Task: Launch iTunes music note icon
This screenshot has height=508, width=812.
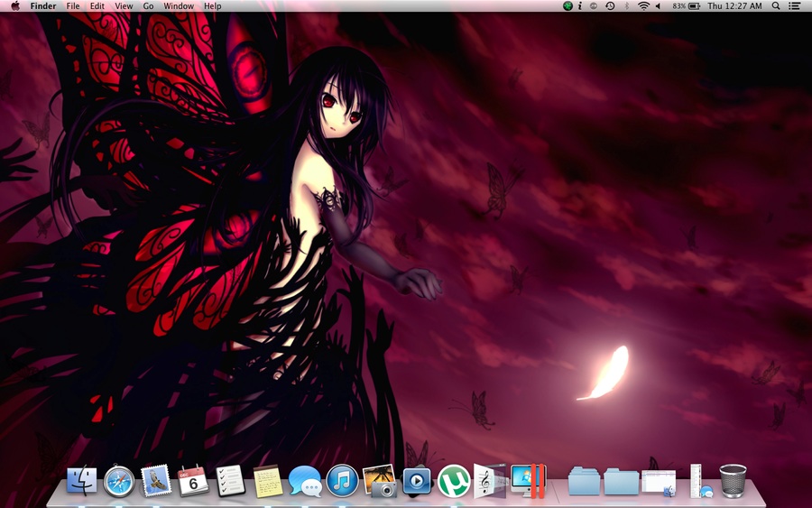Action: (342, 481)
